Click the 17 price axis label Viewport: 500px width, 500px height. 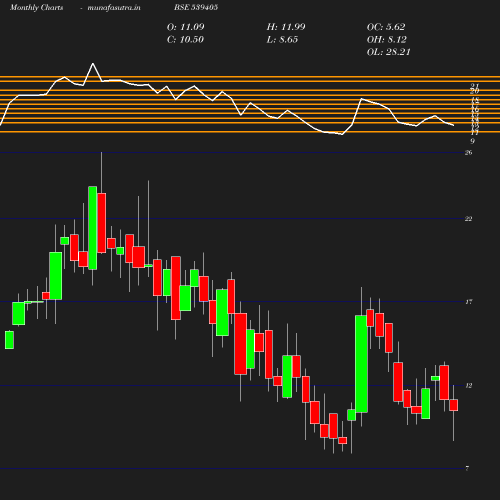[x=469, y=302]
